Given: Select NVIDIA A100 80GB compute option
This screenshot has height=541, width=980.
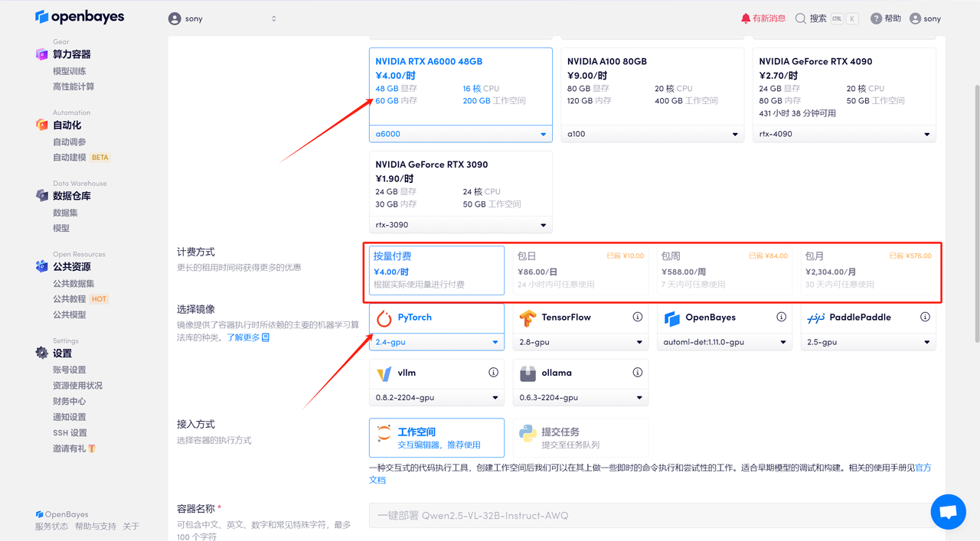Looking at the screenshot, I should point(652,95).
